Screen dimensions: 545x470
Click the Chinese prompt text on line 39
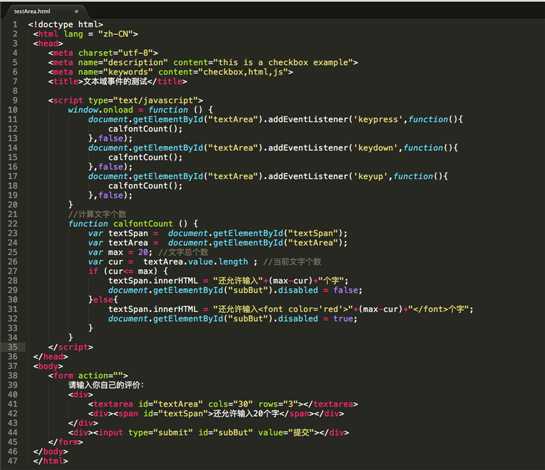[106, 385]
